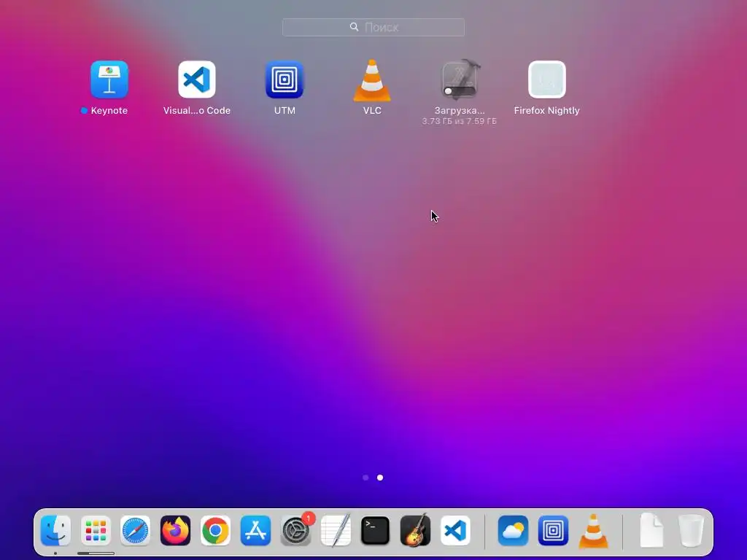Open UTM from the Dock
747x560 pixels.
coord(553,531)
